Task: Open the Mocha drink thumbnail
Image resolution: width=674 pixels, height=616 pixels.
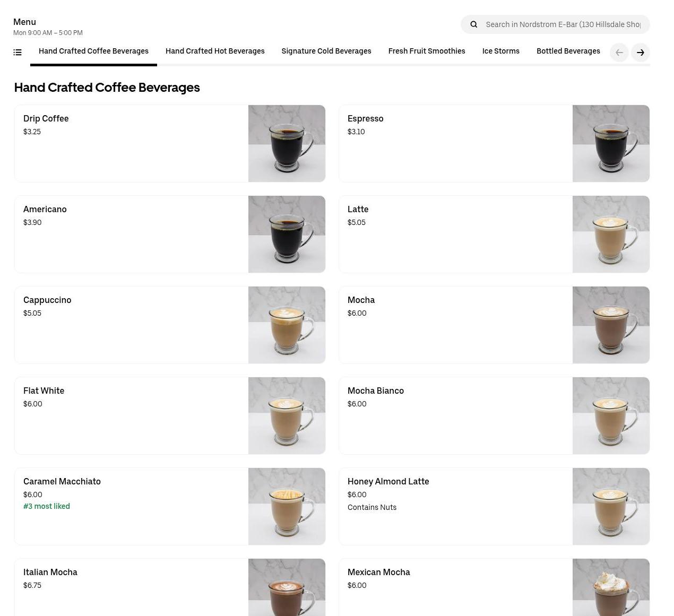Action: tap(611, 325)
